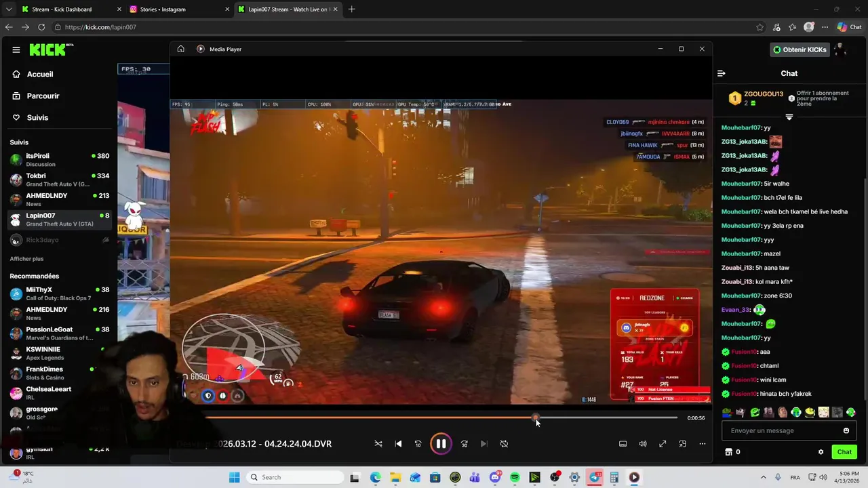The width and height of the screenshot is (868, 488).
Task: Open File Explorer from taskbar
Action: tap(395, 478)
